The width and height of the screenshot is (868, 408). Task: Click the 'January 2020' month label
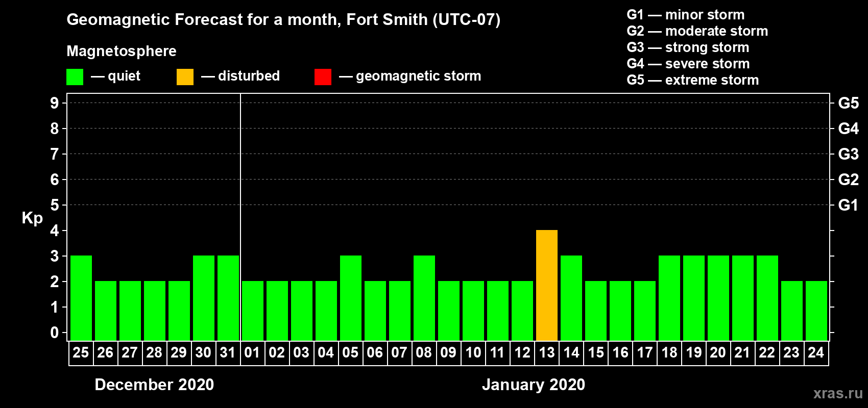534,385
